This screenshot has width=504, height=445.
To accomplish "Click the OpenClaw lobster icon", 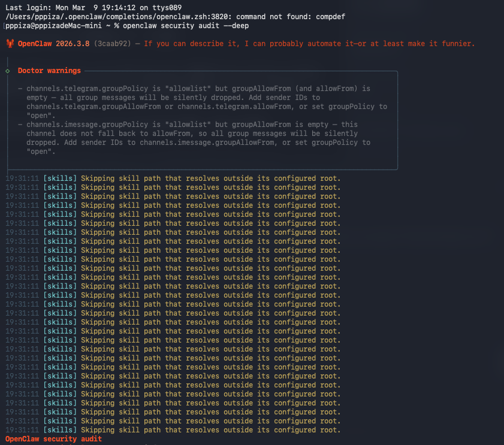I will point(10,43).
